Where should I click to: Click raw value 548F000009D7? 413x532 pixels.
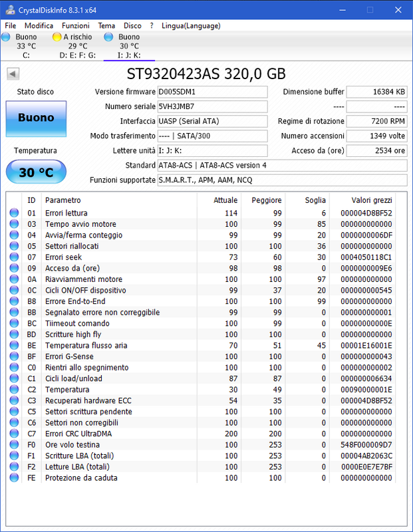point(366,444)
